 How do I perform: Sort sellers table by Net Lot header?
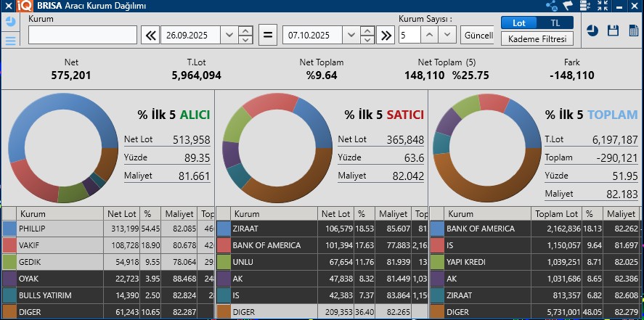coord(336,214)
